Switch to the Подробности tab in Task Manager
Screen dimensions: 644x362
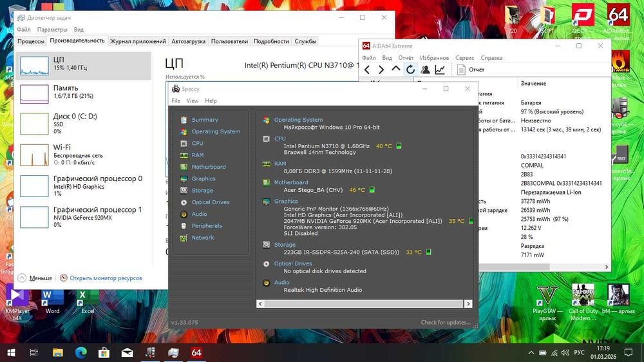pos(271,41)
